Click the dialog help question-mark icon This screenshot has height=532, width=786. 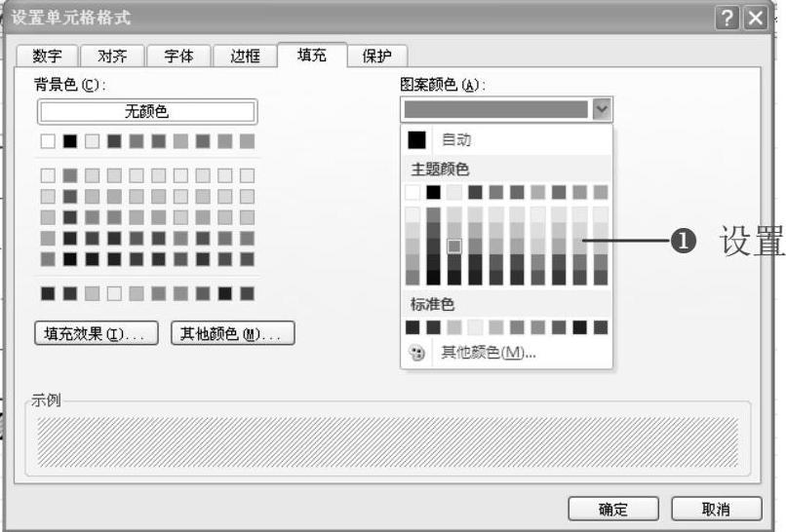(x=727, y=19)
